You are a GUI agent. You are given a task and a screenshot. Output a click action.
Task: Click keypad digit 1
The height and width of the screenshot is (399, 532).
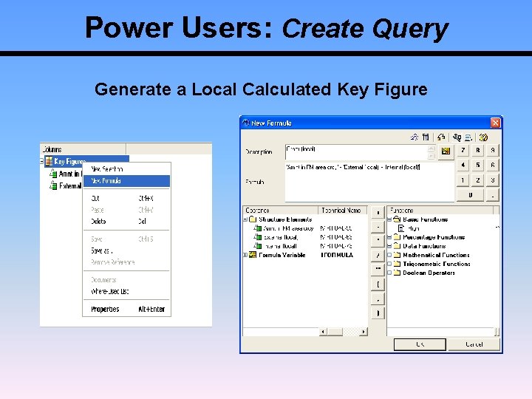pyautogui.click(x=463, y=180)
